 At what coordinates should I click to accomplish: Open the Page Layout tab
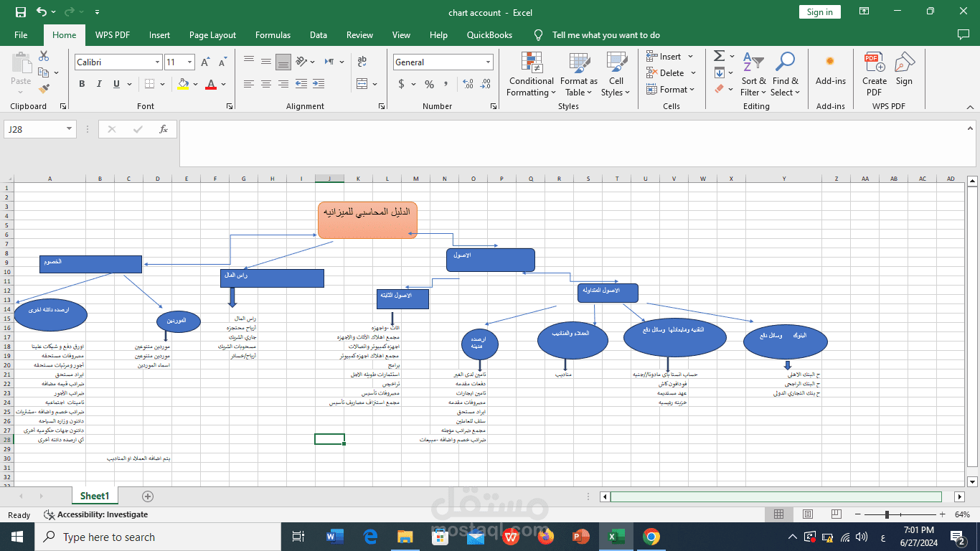213,34
